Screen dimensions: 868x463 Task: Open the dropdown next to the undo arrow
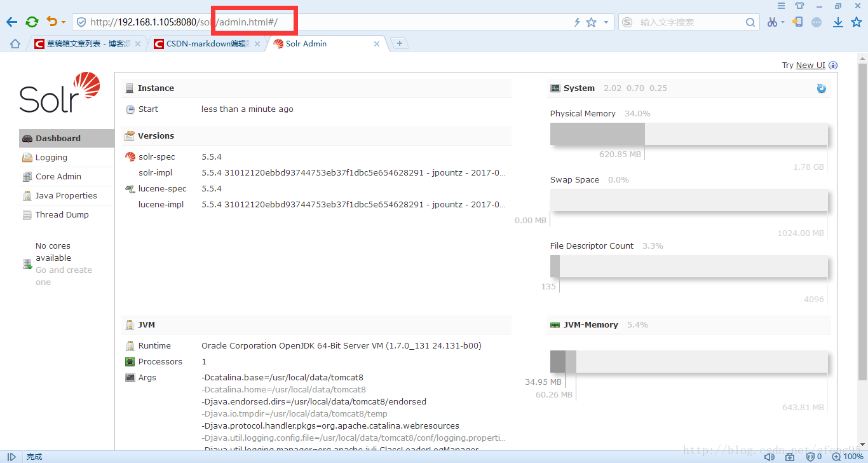click(64, 23)
